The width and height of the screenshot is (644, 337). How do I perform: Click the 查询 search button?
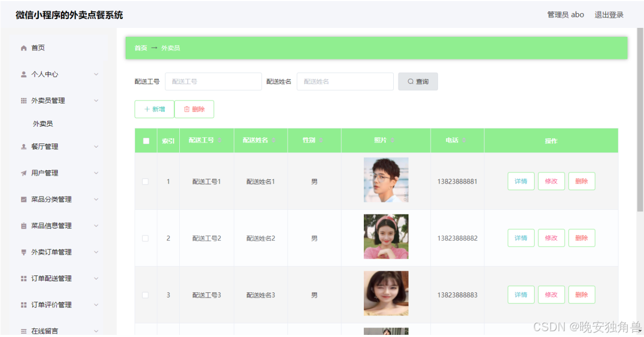click(418, 81)
